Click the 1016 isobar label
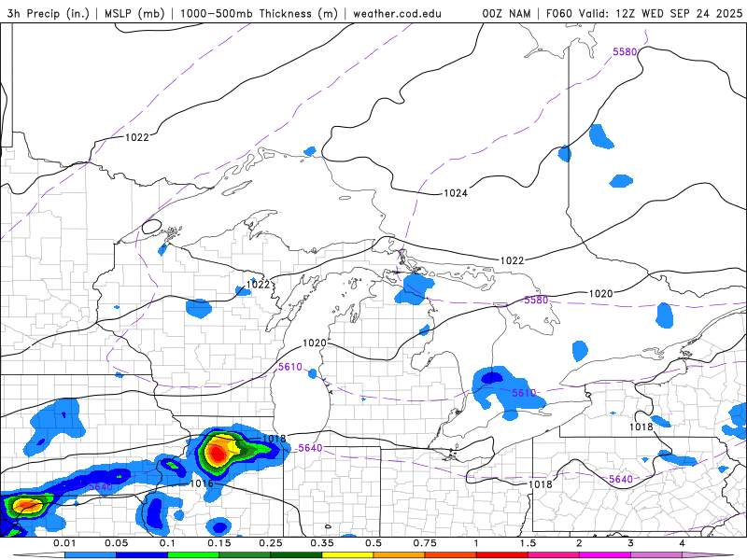The width and height of the screenshot is (747, 560). tap(201, 483)
